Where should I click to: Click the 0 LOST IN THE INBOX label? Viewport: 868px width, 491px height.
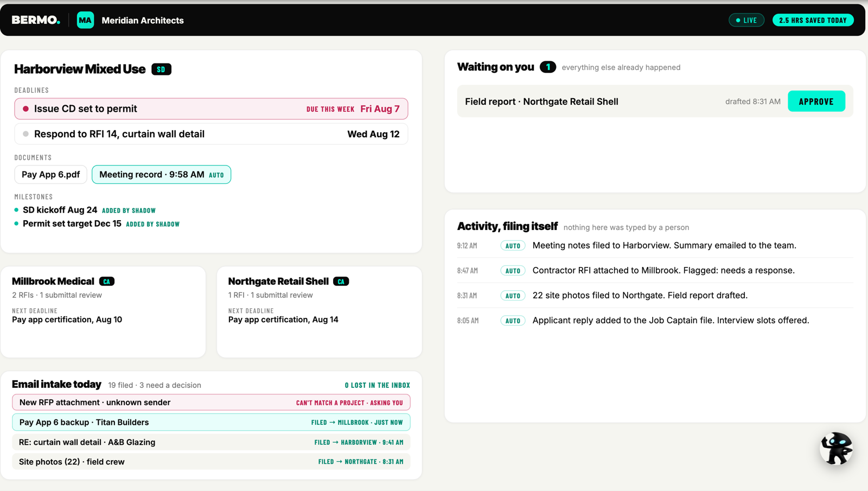point(378,385)
